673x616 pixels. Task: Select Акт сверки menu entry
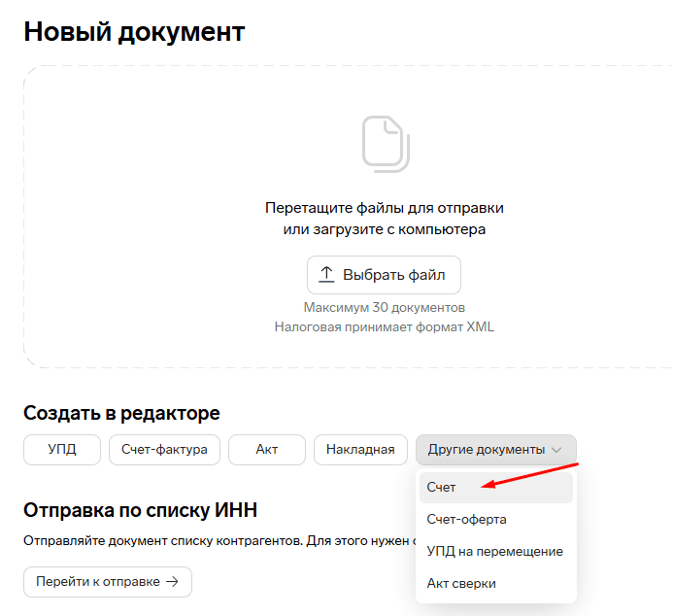(461, 583)
